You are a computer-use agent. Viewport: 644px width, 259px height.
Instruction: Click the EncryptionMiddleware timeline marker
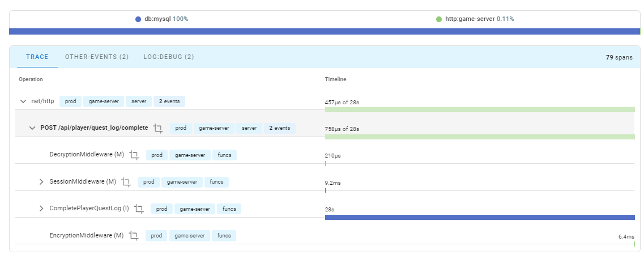[634, 244]
